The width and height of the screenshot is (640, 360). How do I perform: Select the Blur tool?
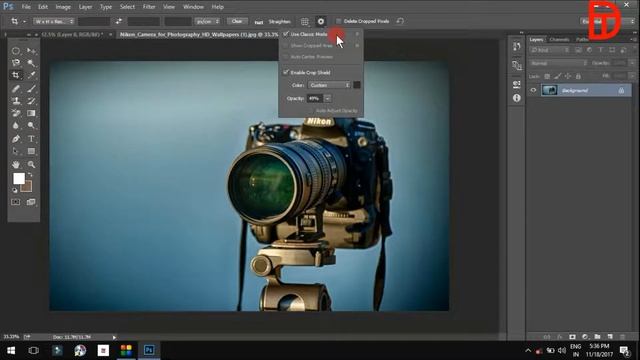[16, 126]
